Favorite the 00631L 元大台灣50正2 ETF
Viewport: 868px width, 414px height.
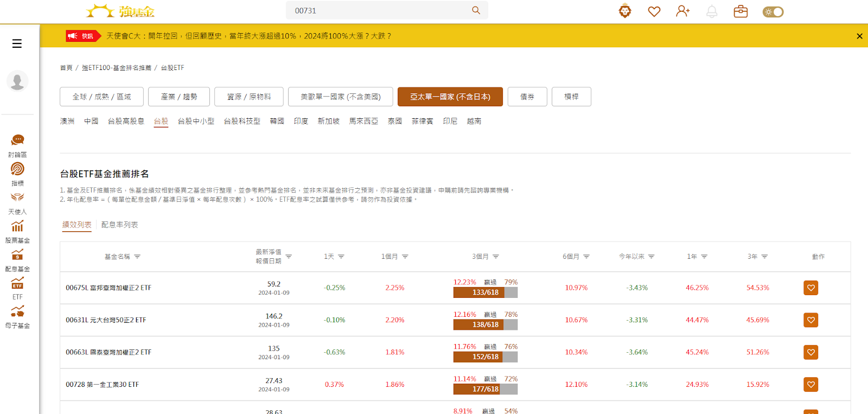pos(811,320)
